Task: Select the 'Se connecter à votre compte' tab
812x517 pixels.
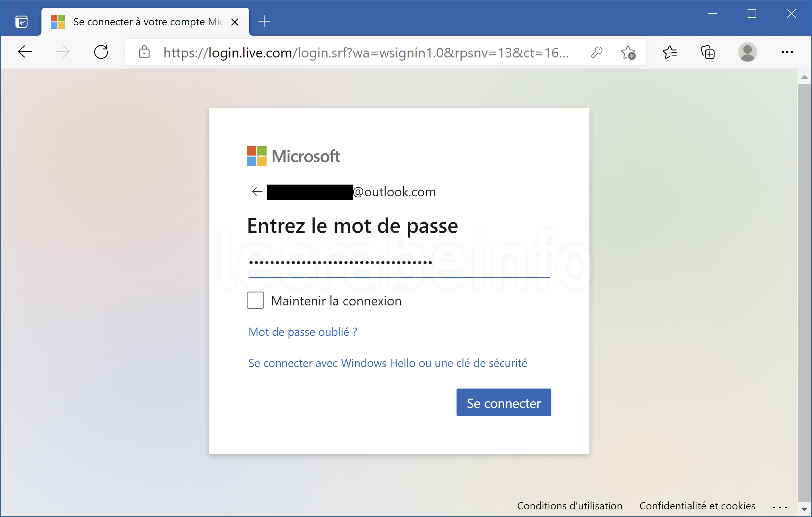Action: pyautogui.click(x=145, y=22)
